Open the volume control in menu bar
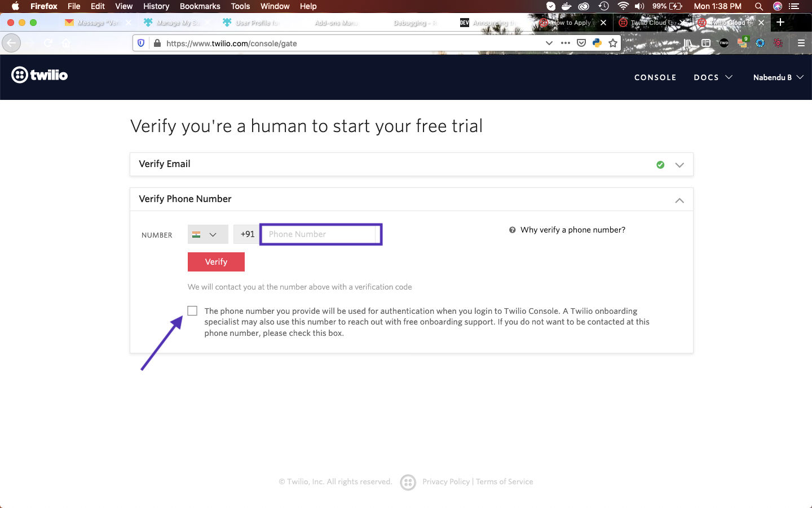This screenshot has width=812, height=508. point(639,6)
